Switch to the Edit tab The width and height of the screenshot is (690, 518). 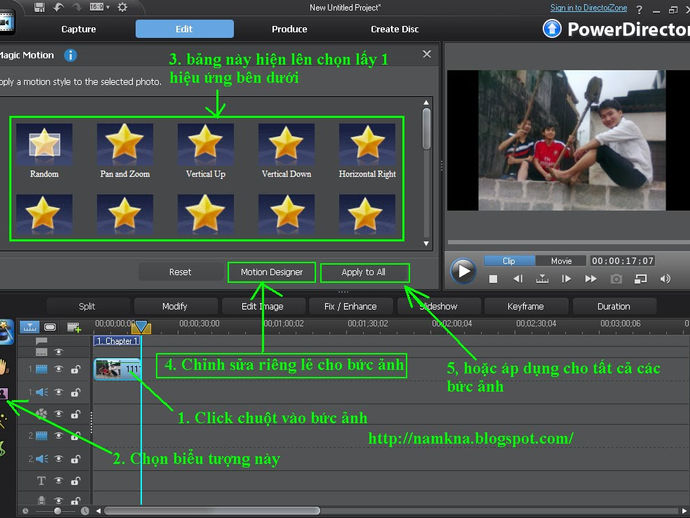click(184, 29)
